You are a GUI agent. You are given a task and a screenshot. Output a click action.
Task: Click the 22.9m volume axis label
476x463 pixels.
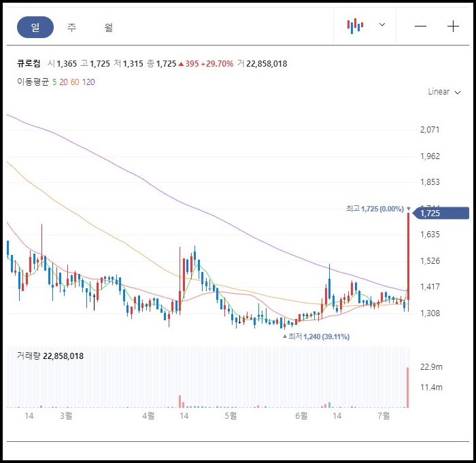[431, 367]
